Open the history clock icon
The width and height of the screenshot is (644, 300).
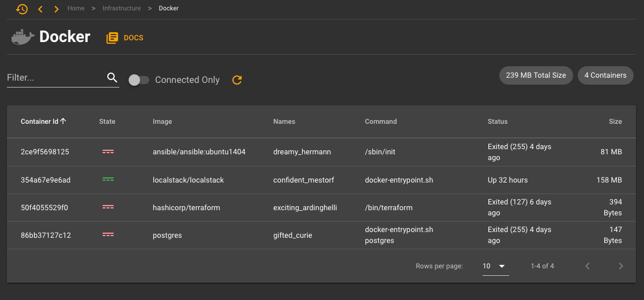[x=22, y=9]
